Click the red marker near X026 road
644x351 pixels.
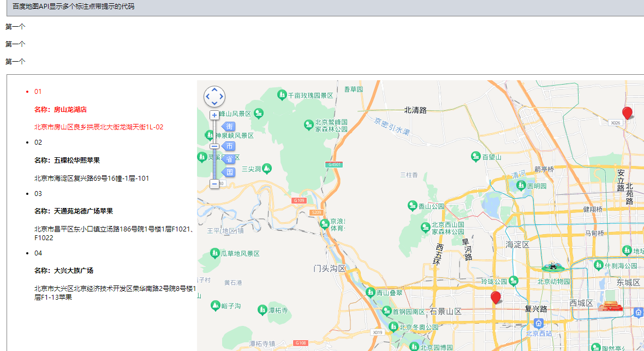(x=627, y=113)
